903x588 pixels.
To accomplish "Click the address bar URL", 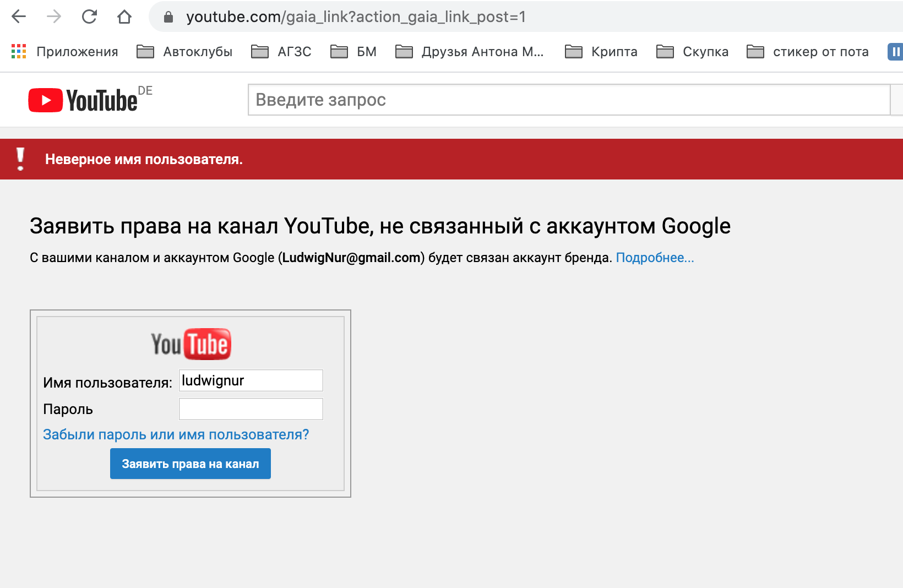I will click(356, 17).
